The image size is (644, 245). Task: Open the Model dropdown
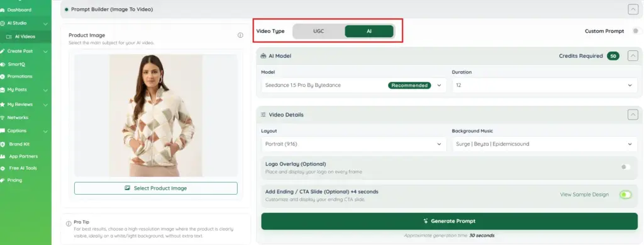[353, 86]
